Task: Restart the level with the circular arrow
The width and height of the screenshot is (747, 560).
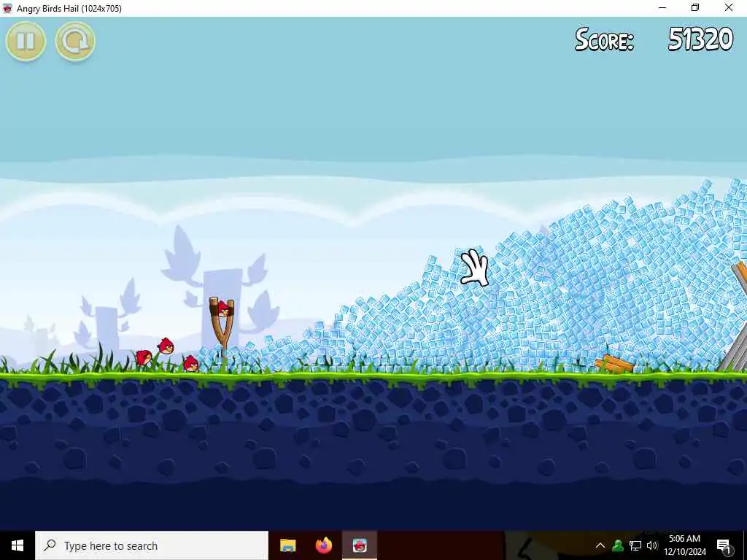Action: pos(75,42)
